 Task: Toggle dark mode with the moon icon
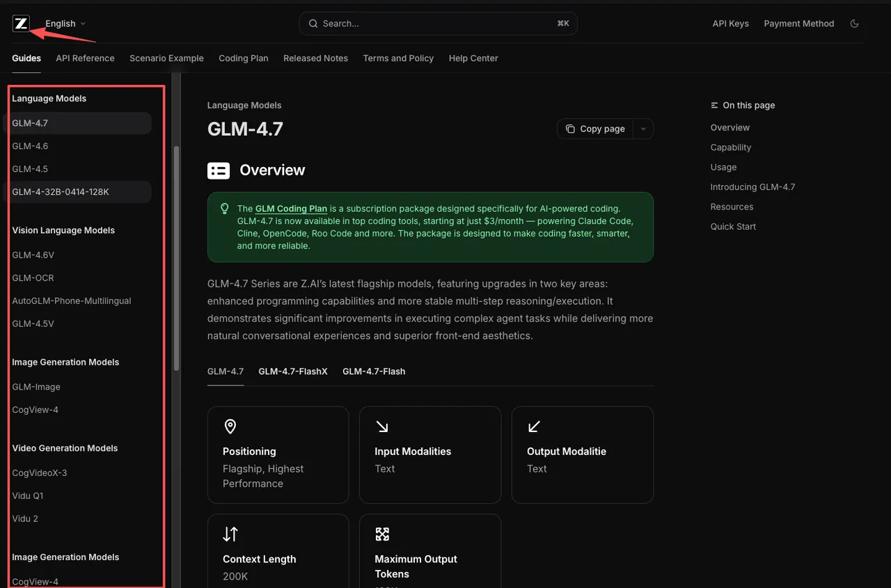(854, 24)
